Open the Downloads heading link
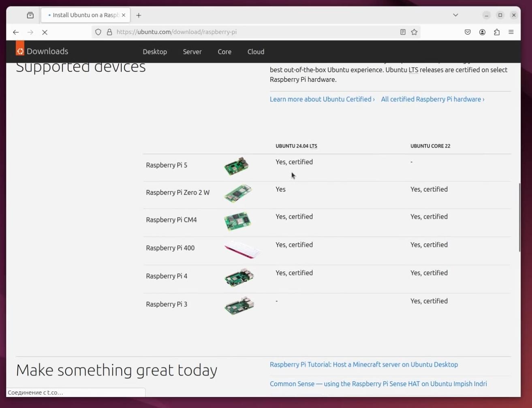The height and width of the screenshot is (408, 532). [47, 51]
